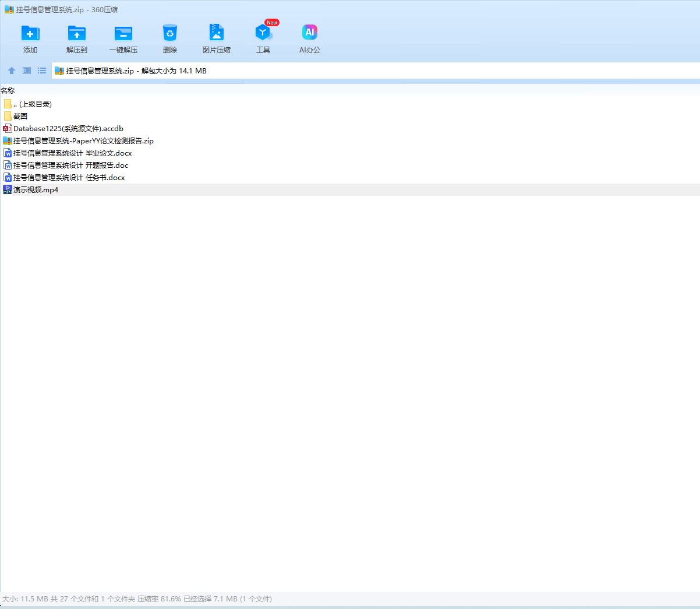
Task: Select the .. (上级目录) parent folder row
Action: pyautogui.click(x=350, y=104)
